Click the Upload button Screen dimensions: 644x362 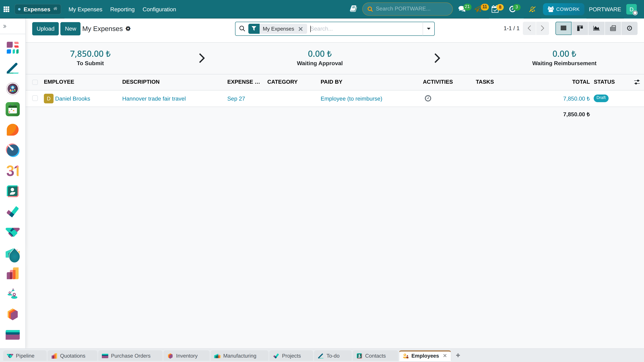[45, 29]
